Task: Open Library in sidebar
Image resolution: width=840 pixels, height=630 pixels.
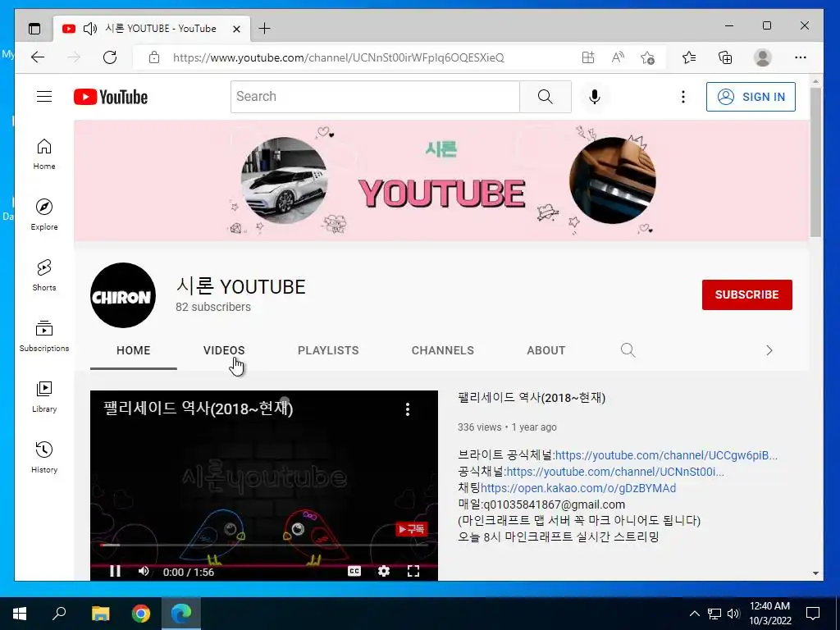Action: [x=44, y=396]
